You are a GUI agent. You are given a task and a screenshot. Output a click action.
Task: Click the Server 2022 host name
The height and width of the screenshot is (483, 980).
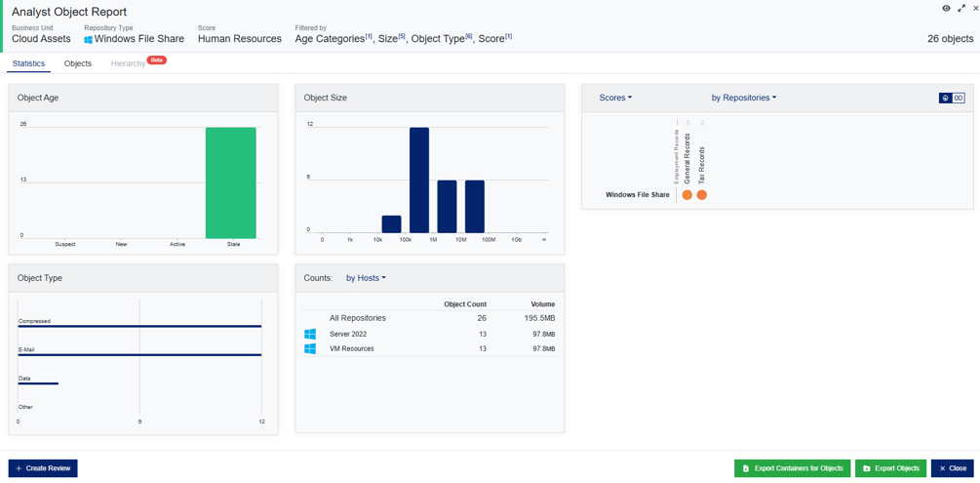[x=348, y=334]
